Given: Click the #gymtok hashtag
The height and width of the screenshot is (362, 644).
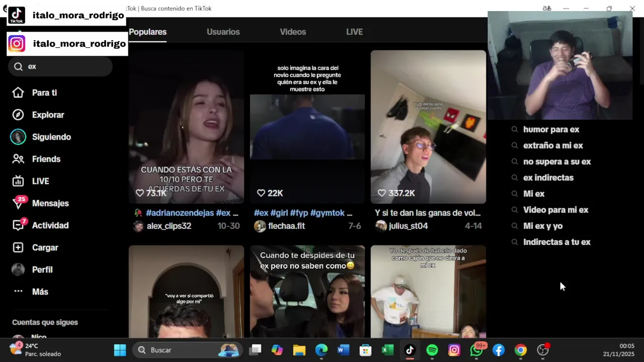Looking at the screenshot, I should pyautogui.click(x=328, y=213).
